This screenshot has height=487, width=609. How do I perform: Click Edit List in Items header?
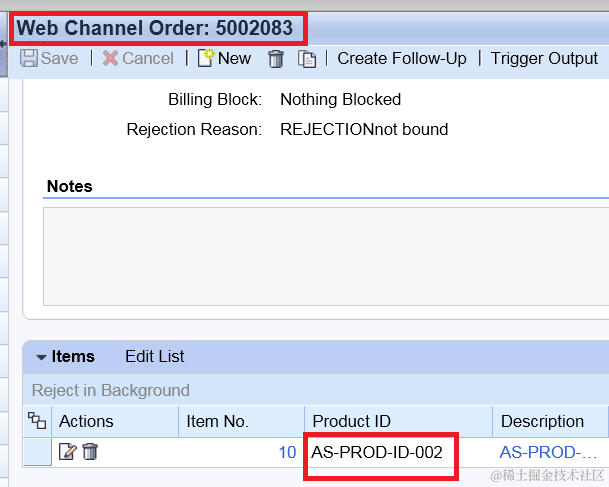click(x=155, y=356)
